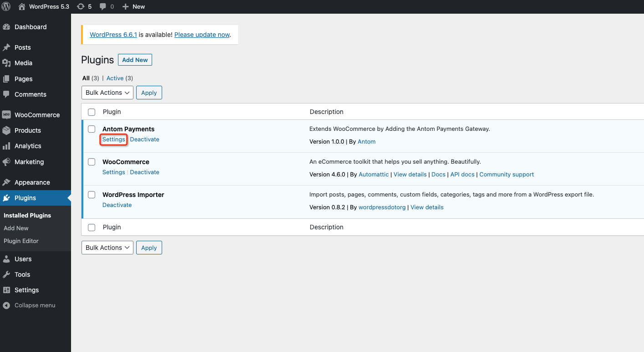This screenshot has width=644, height=352.
Task: Click the Analytics bar chart icon
Action: [x=6, y=146]
